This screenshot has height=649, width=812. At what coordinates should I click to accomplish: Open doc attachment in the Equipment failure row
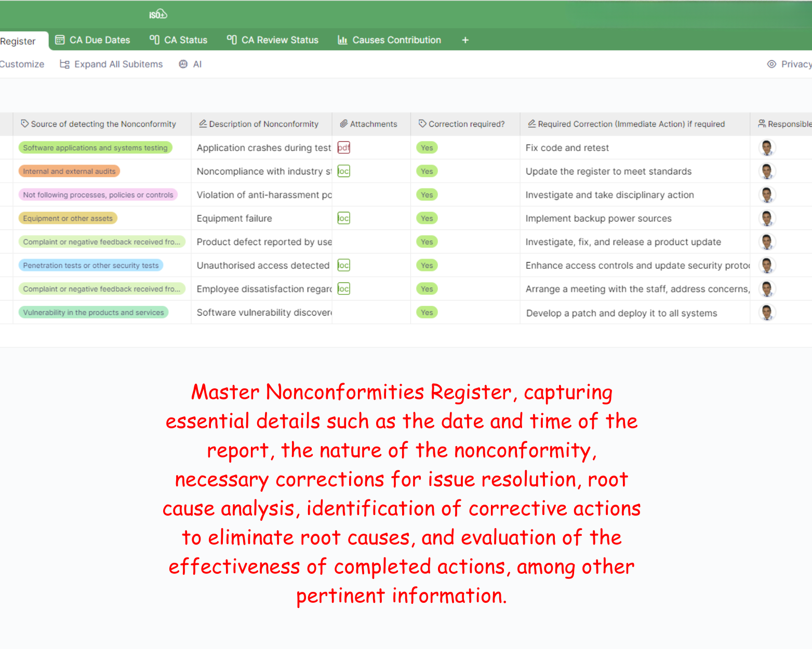(x=343, y=218)
